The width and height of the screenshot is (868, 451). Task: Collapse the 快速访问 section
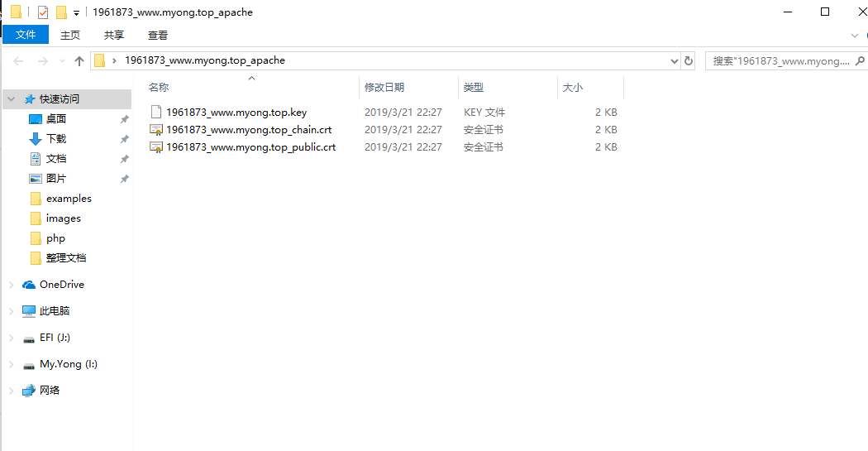click(11, 99)
